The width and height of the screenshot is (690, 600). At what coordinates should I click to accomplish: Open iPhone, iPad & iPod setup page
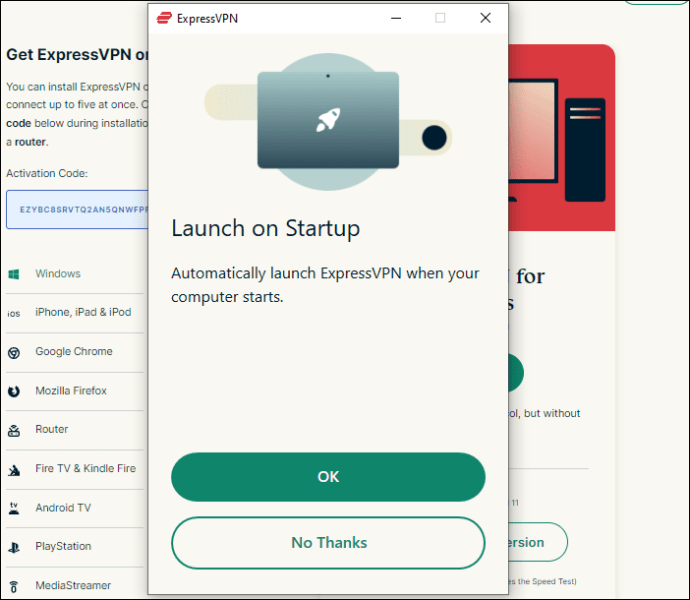83,312
